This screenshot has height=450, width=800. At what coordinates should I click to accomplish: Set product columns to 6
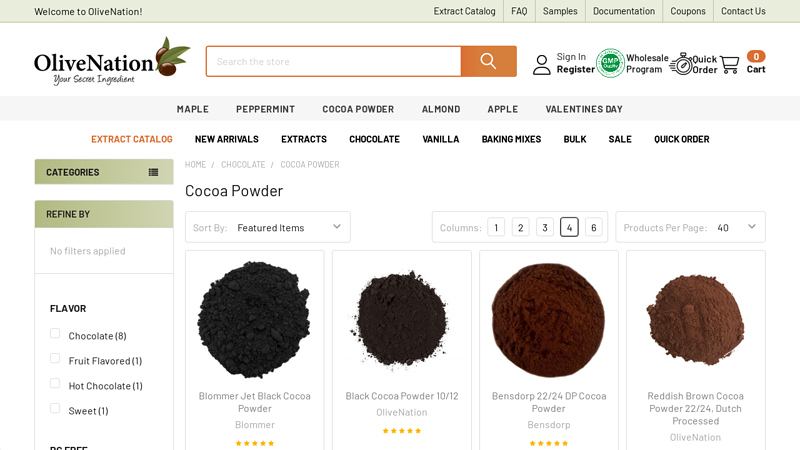pyautogui.click(x=593, y=227)
